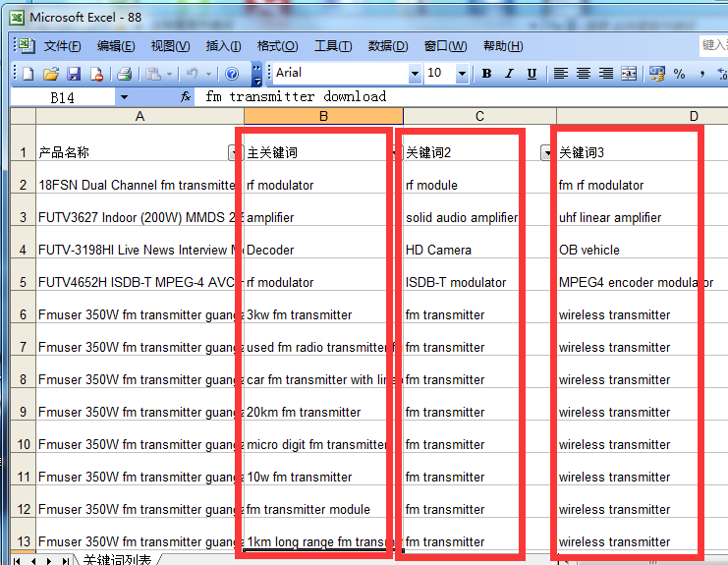Open the font size 10 dropdown
This screenshot has height=565, width=728.
coord(462,74)
